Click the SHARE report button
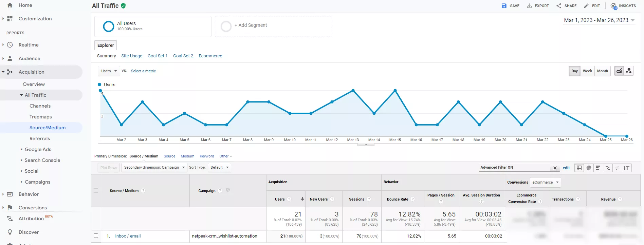This screenshot has height=245, width=644. (566, 6)
